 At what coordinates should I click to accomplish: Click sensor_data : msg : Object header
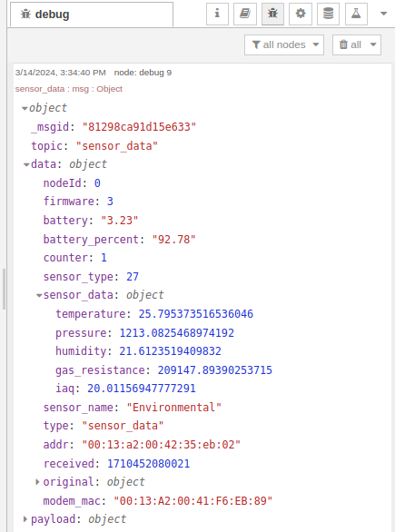(x=69, y=89)
